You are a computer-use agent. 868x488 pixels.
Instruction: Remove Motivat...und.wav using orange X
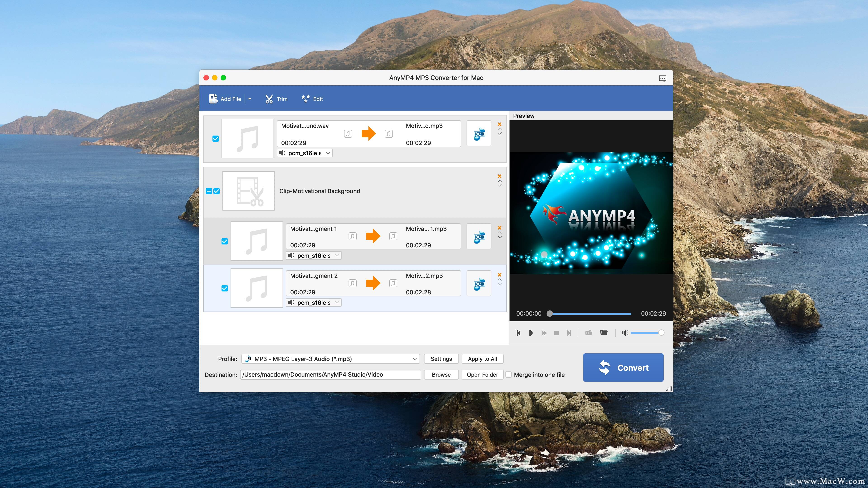[499, 124]
